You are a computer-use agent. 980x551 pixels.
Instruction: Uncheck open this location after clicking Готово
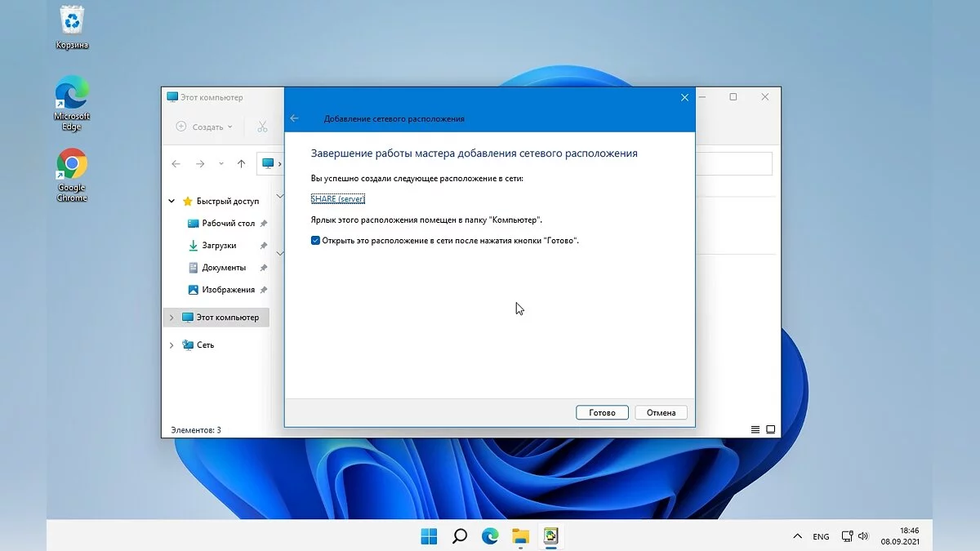[x=315, y=241]
